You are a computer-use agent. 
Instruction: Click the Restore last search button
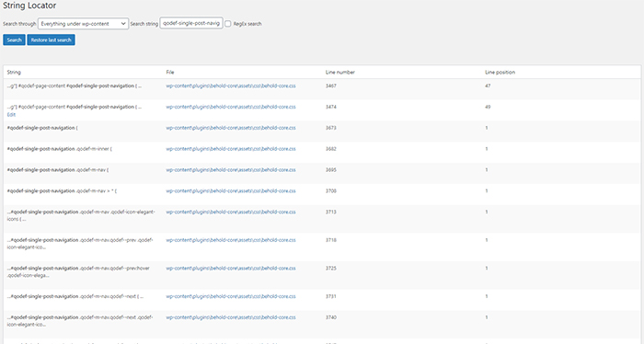(x=51, y=40)
